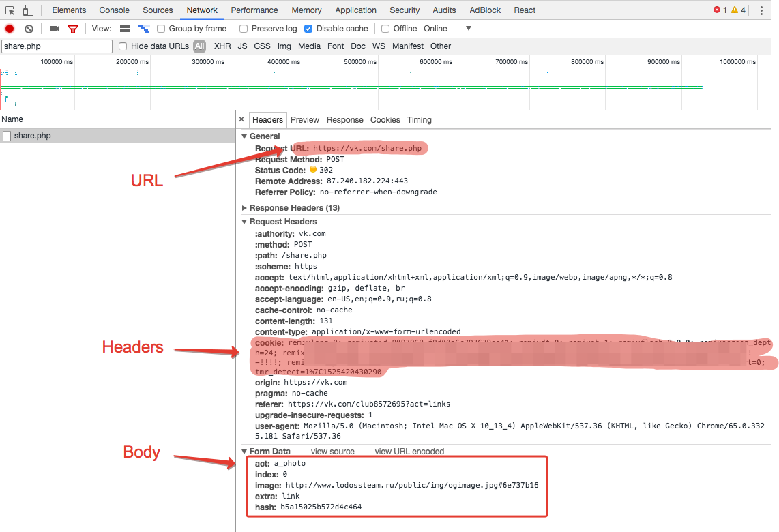Switch to the Preview tab
Viewport: 779px width, 532px height.
(305, 120)
